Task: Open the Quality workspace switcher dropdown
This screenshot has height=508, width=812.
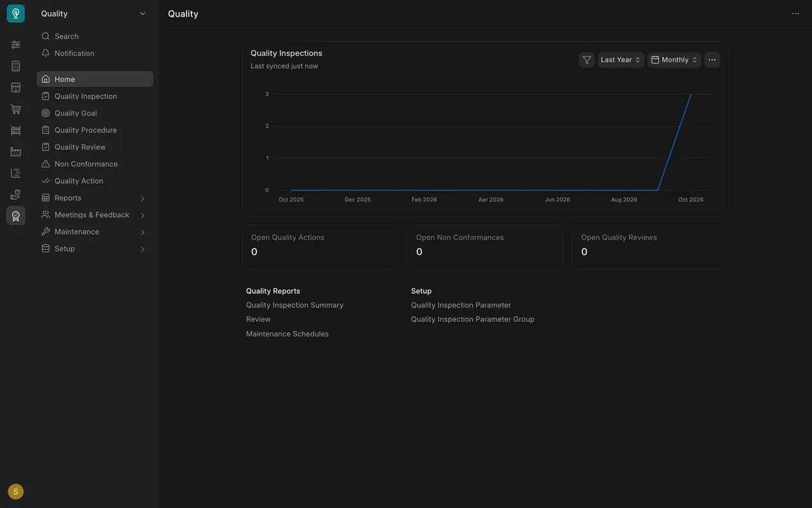Action: click(x=94, y=13)
